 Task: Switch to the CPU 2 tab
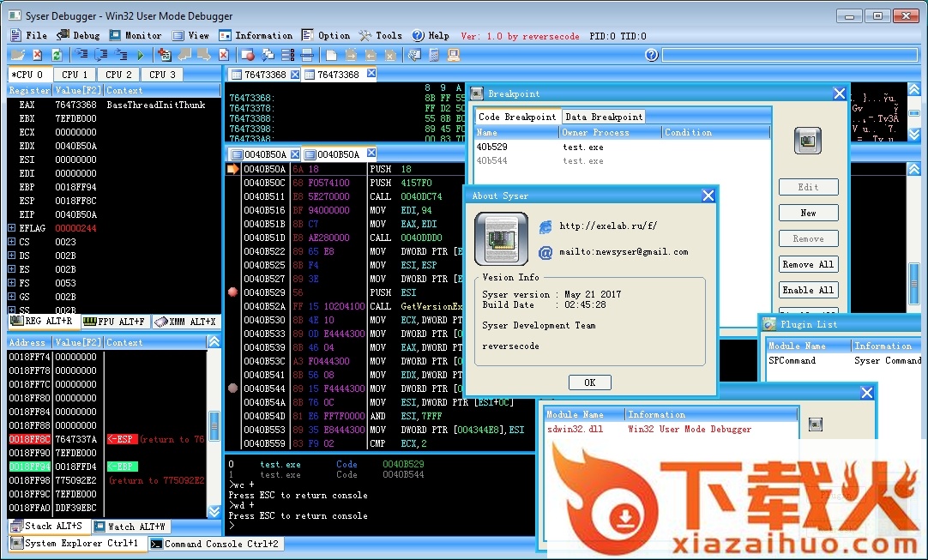coord(118,75)
